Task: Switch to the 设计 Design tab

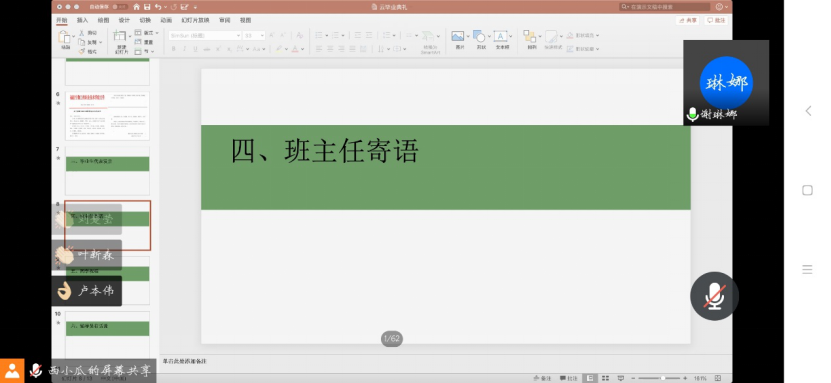Action: pos(124,20)
